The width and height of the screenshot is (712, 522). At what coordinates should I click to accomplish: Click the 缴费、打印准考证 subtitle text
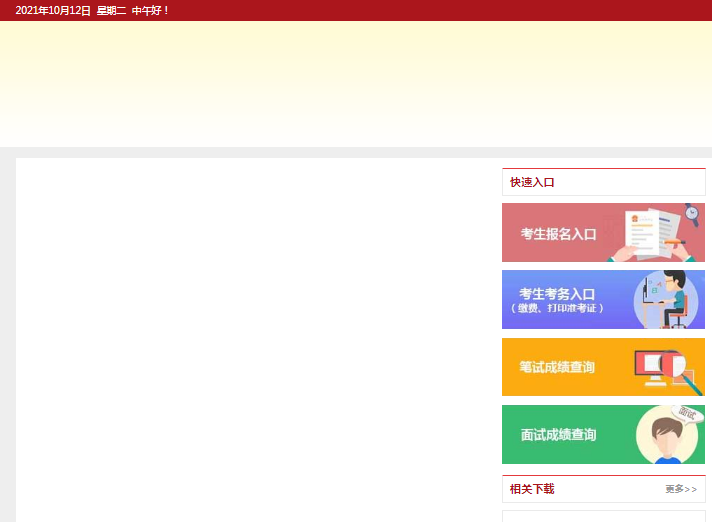coord(557,309)
